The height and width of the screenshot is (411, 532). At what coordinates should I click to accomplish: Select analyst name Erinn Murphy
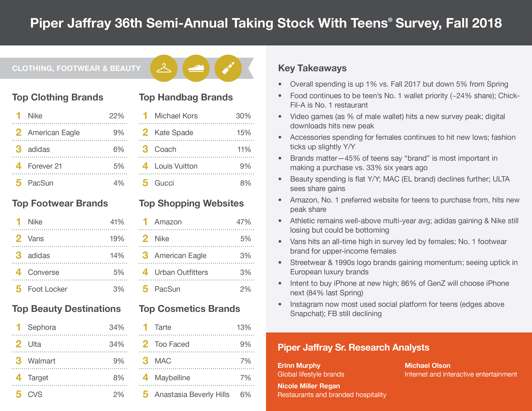(299, 366)
